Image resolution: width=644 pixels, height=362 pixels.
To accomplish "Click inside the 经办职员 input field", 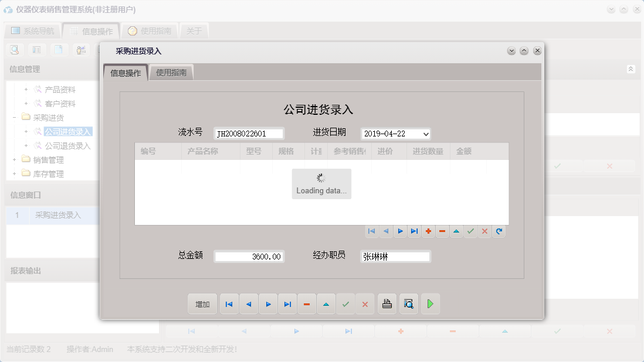I will point(395,256).
